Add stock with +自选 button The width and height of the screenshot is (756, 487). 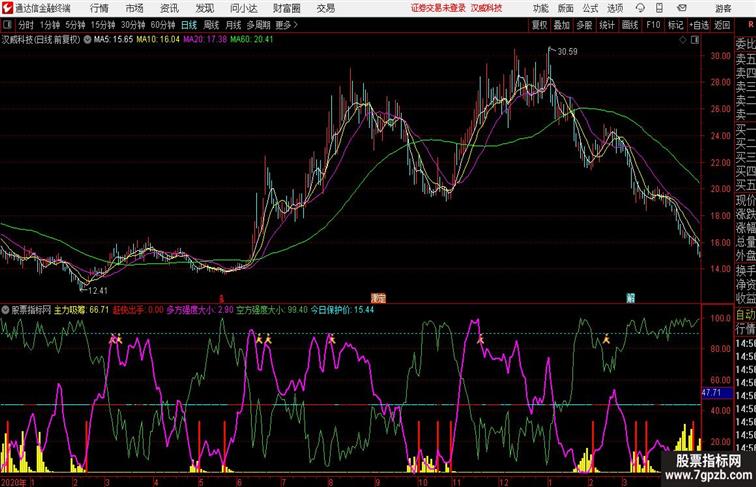coord(699,25)
